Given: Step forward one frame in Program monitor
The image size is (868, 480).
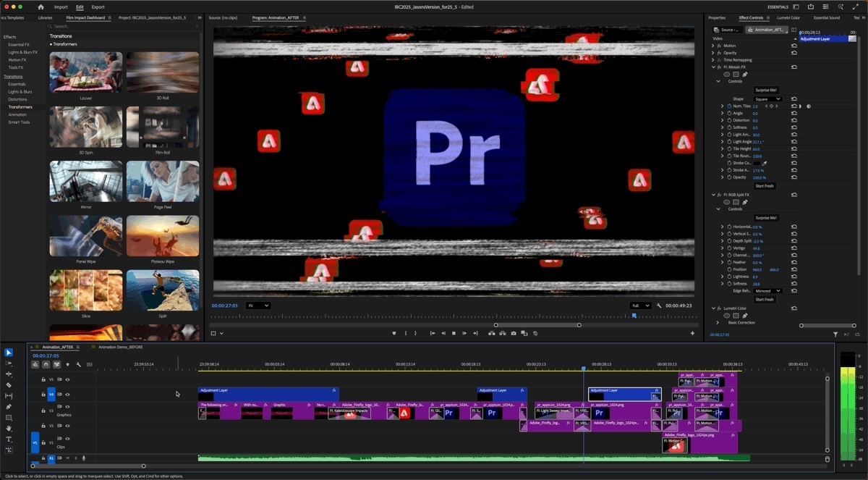Looking at the screenshot, I should [x=464, y=333].
